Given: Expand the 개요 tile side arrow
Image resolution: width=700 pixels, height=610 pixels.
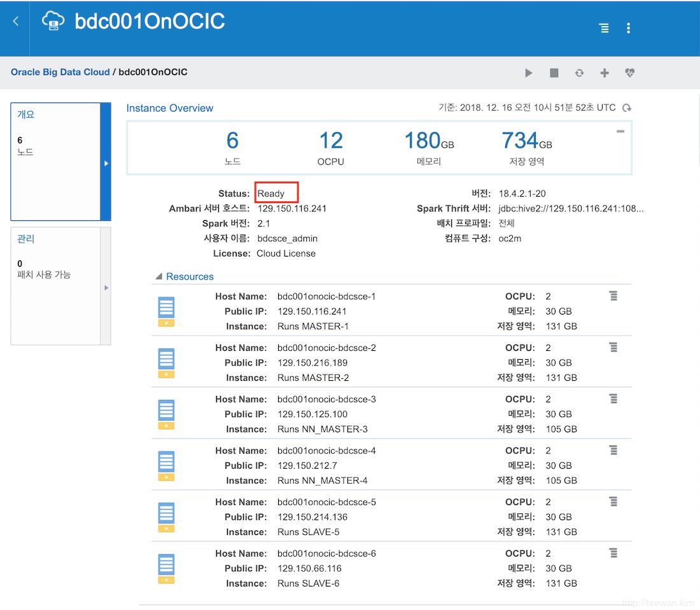Looking at the screenshot, I should 106,163.
